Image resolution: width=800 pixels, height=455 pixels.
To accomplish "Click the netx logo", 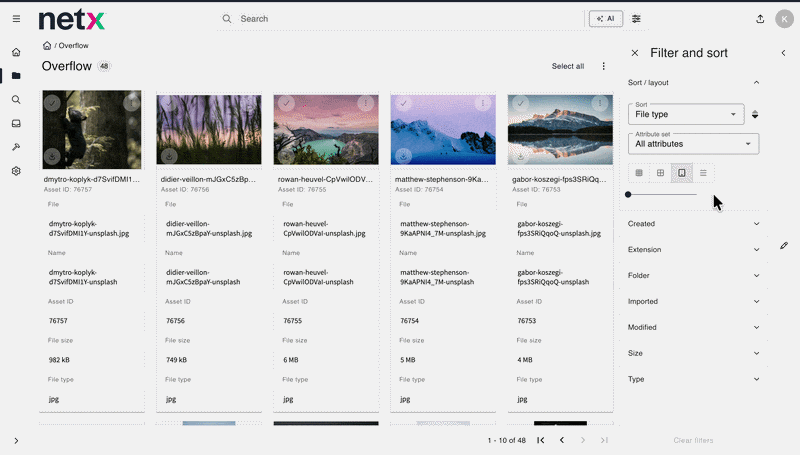I will pyautogui.click(x=72, y=20).
